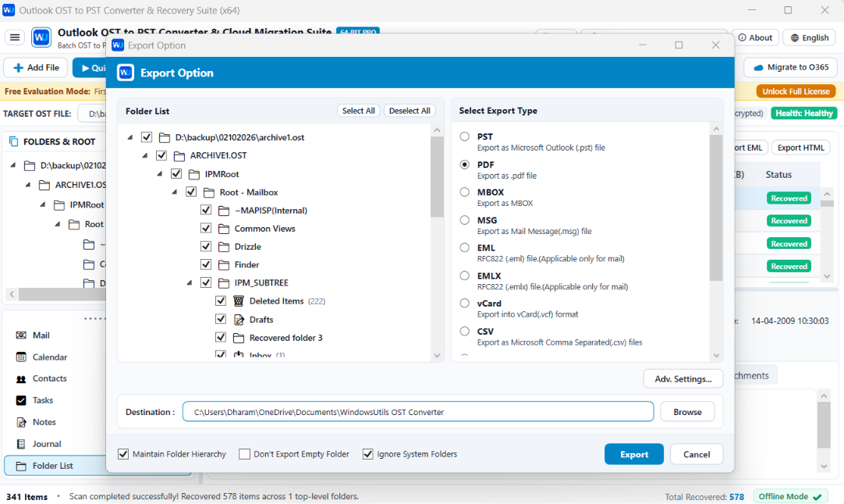Collapse D:\backup node in main window tree

point(13,165)
